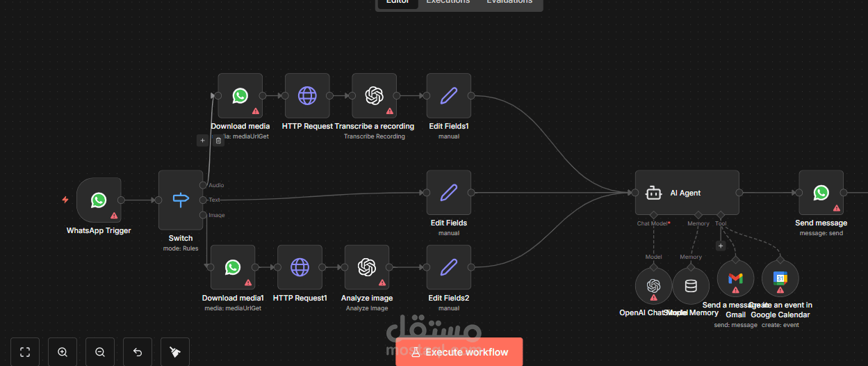Viewport: 868px width, 366px height.
Task: Click the Edit Fields1 output handle
Action: (471, 96)
